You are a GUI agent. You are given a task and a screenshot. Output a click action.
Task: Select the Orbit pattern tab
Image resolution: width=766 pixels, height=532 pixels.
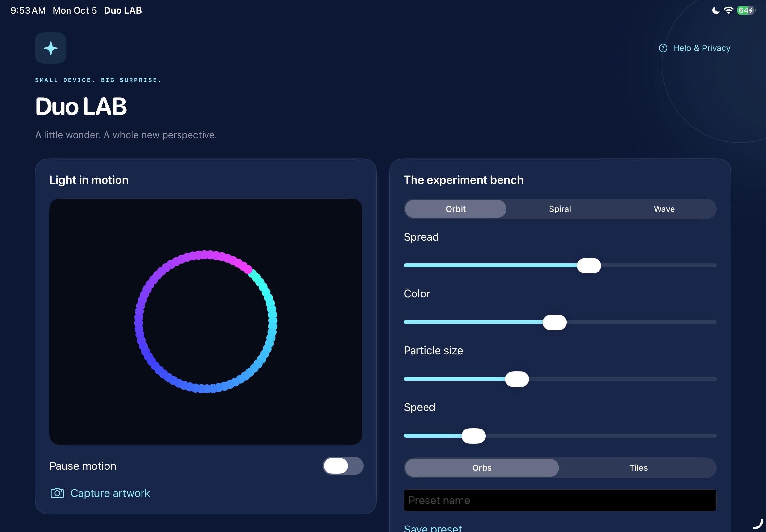455,209
